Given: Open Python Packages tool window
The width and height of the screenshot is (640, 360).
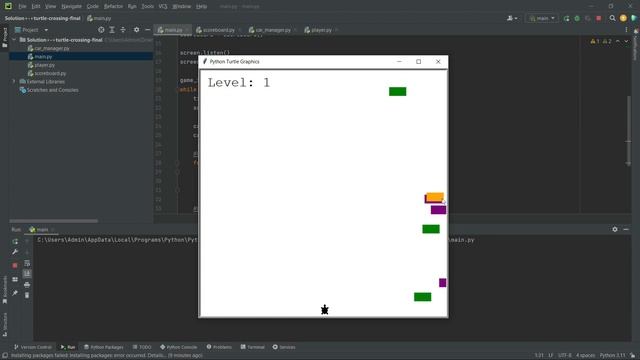Looking at the screenshot, I should pyautogui.click(x=103, y=347).
